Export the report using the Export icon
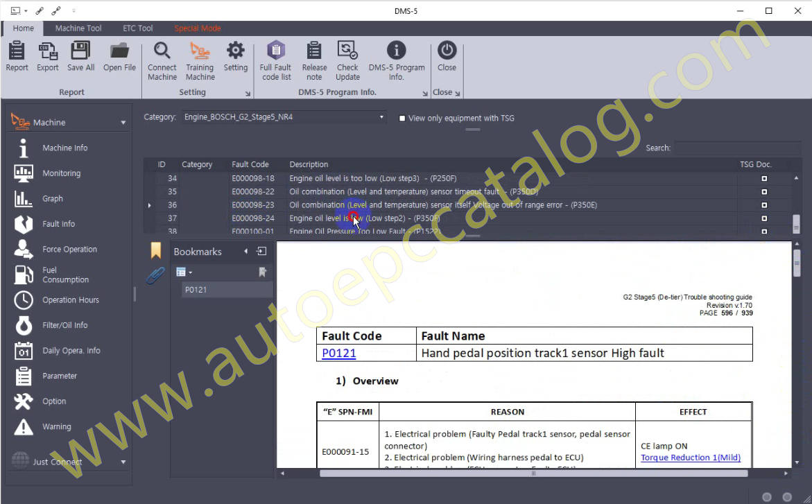Screen dimensions: 812x504 coord(48,57)
